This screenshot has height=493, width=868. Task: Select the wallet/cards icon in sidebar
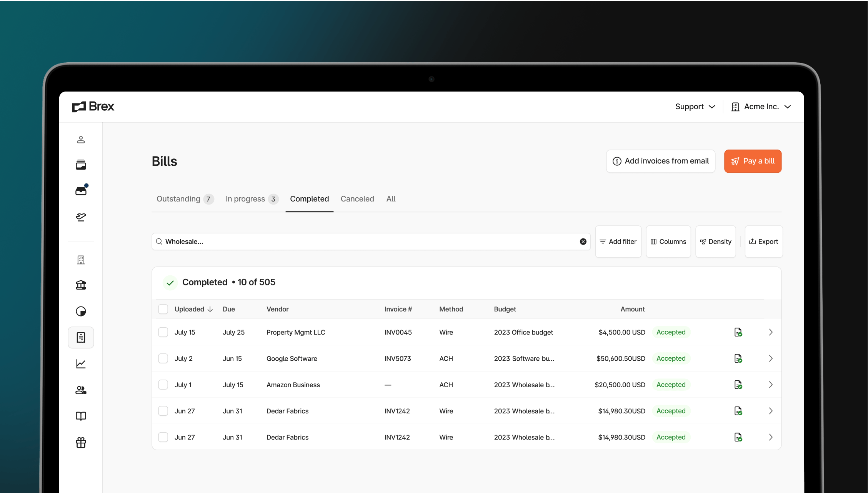coord(81,165)
